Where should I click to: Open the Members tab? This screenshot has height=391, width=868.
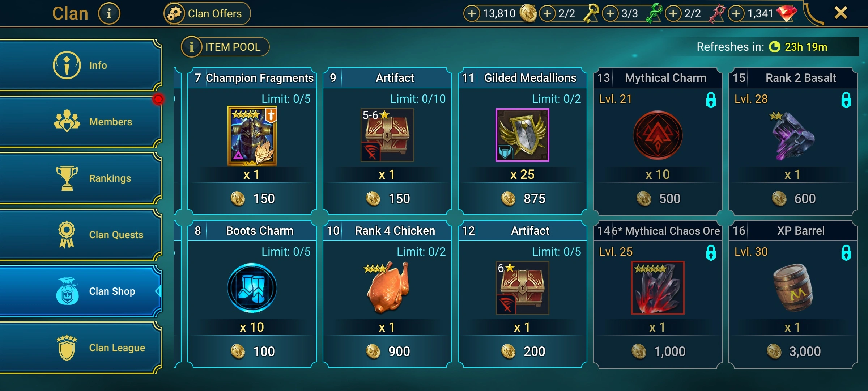coord(80,122)
